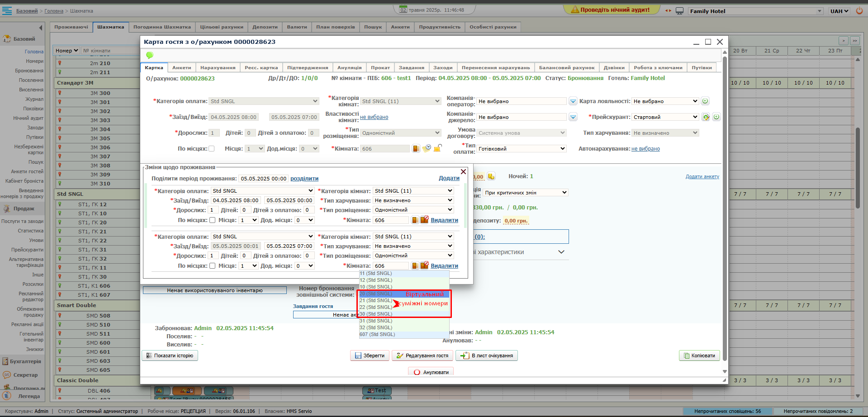Image resolution: width=868 pixels, height=417 pixels.
Task: Switch to the Нарахування tab
Action: coord(218,68)
